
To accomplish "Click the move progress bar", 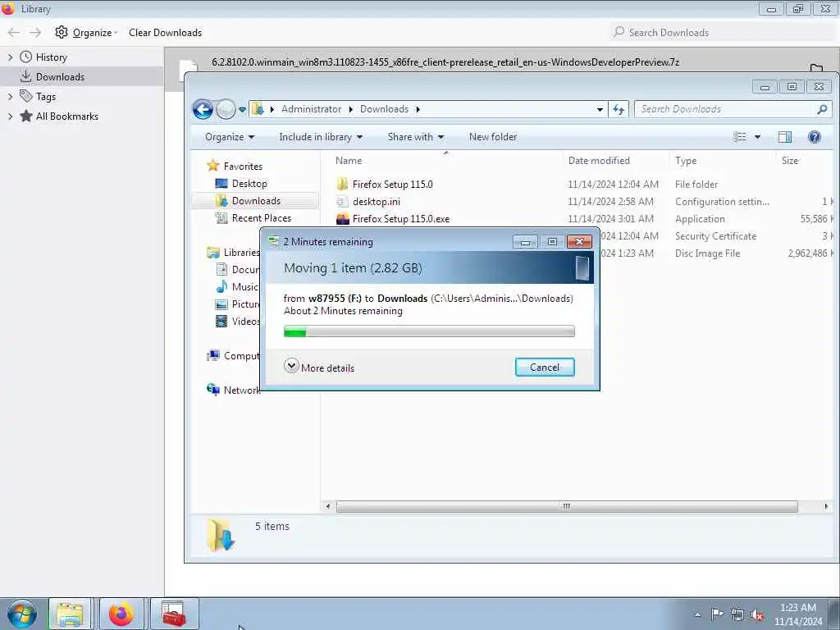I will (429, 332).
